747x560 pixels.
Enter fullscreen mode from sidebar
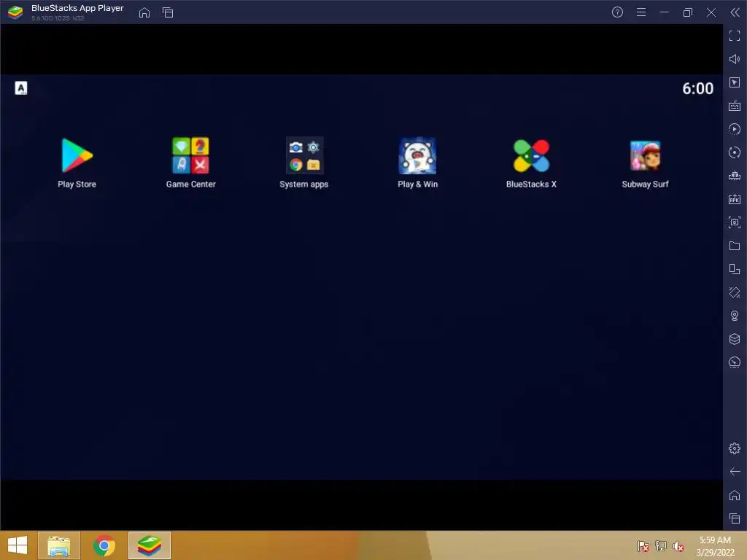(x=735, y=36)
